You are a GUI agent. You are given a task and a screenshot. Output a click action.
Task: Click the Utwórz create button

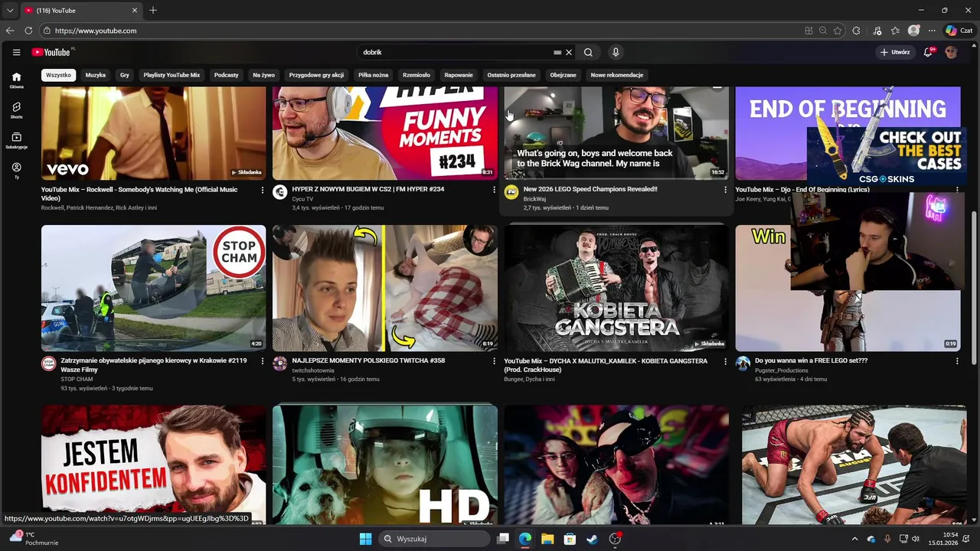click(895, 52)
